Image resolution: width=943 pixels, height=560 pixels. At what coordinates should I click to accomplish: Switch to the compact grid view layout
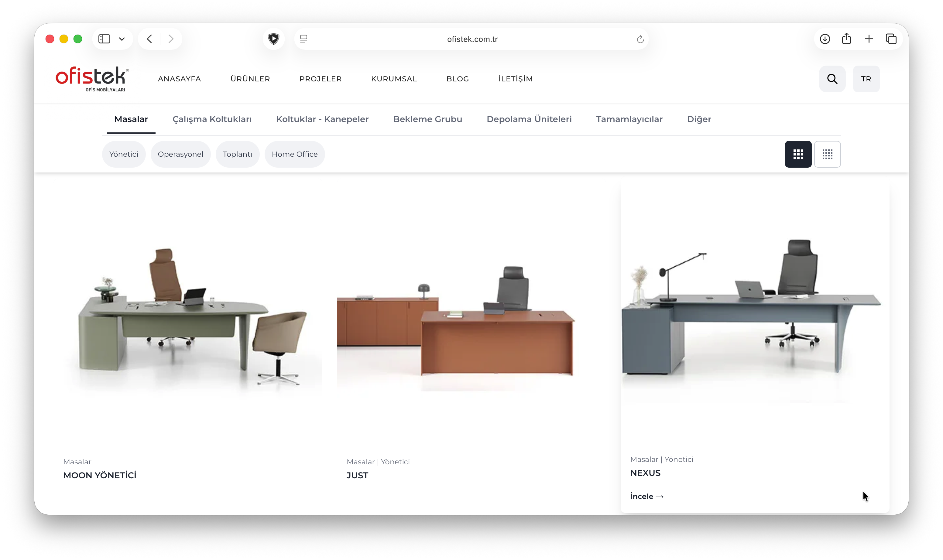point(828,154)
